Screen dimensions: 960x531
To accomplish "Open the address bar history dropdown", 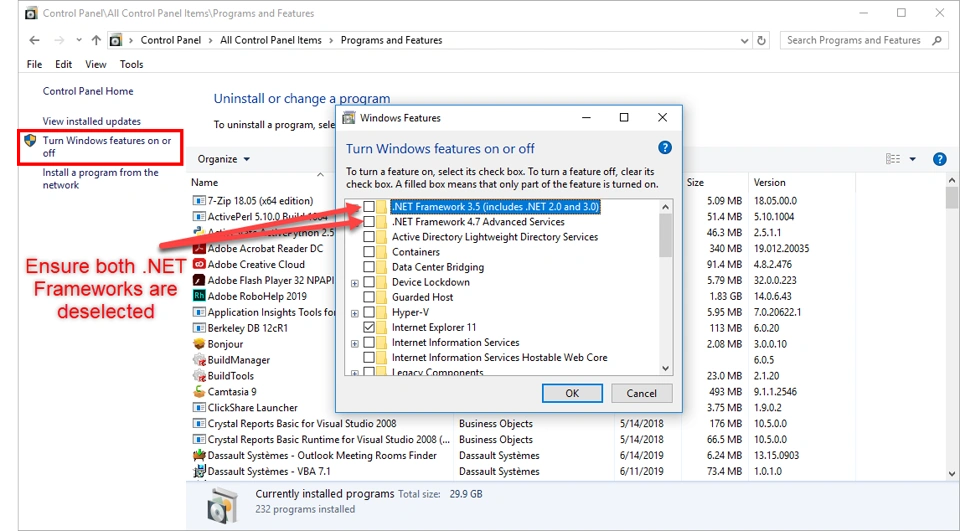I will (x=744, y=40).
